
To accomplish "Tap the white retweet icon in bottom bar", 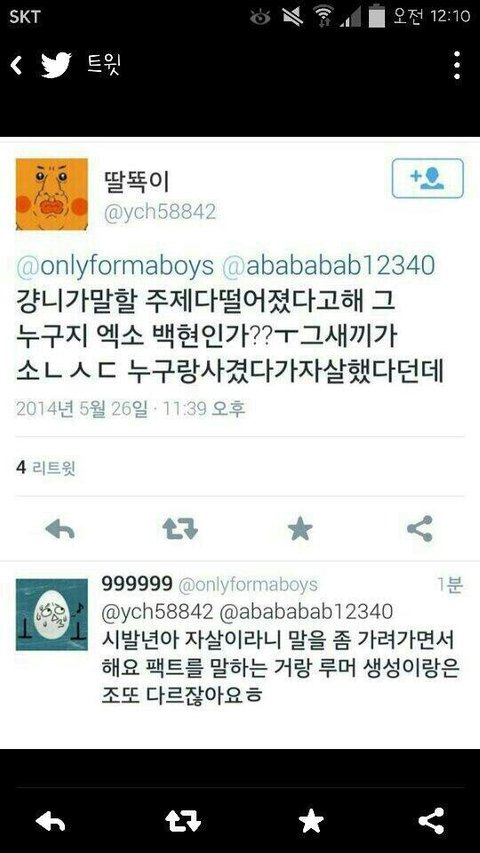I will 183,821.
